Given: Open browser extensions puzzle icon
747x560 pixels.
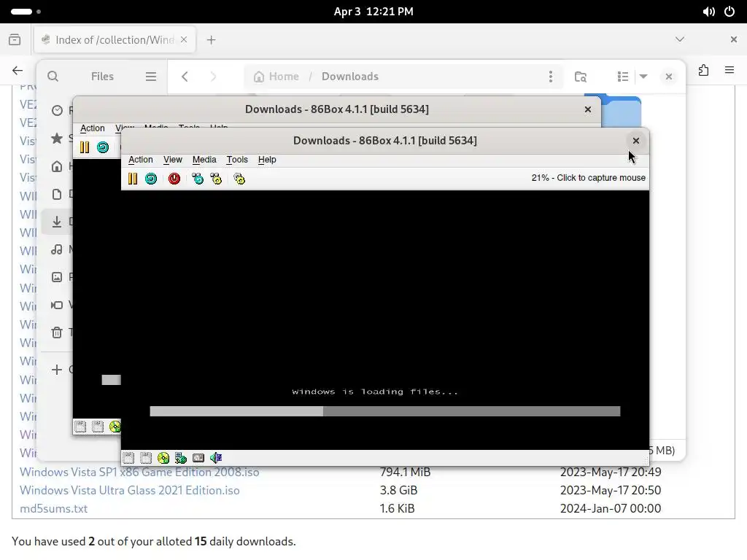Looking at the screenshot, I should 704,71.
